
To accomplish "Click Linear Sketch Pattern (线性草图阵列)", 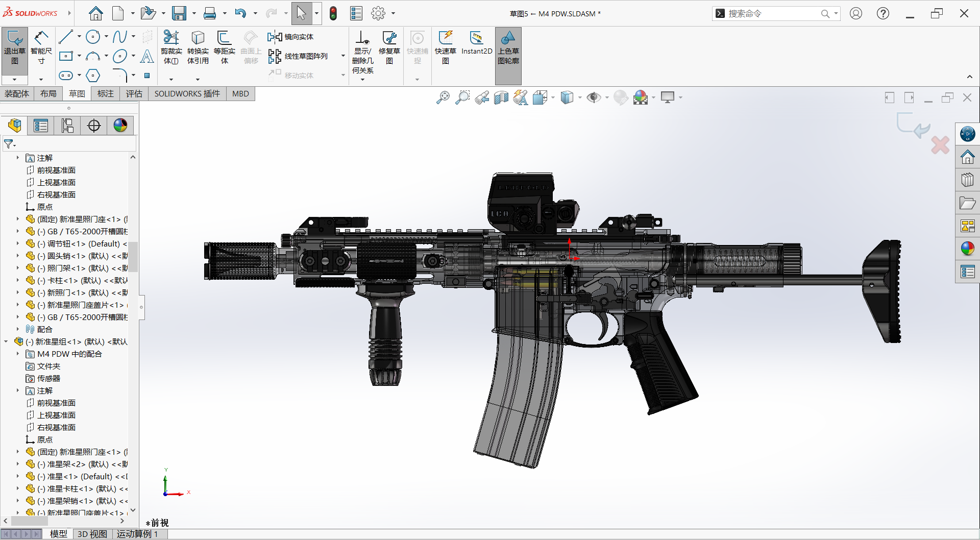I will 298,56.
